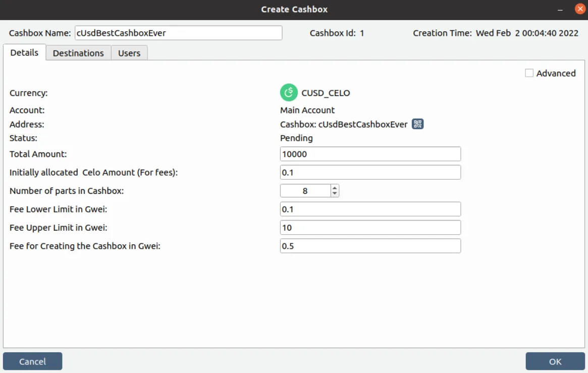Cancel the cashbox creation
Image resolution: width=588 pixels, height=373 pixels.
coord(33,361)
